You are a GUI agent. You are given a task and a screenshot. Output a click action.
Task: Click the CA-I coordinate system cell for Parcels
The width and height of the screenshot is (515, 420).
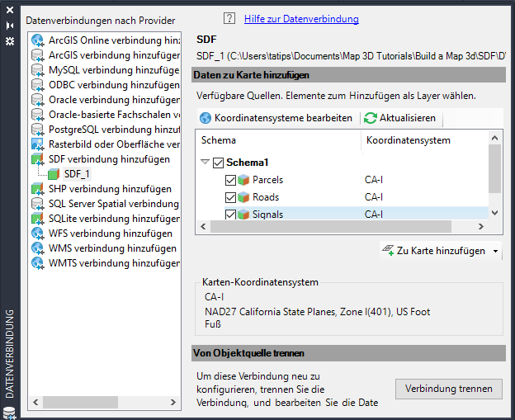pos(374,180)
